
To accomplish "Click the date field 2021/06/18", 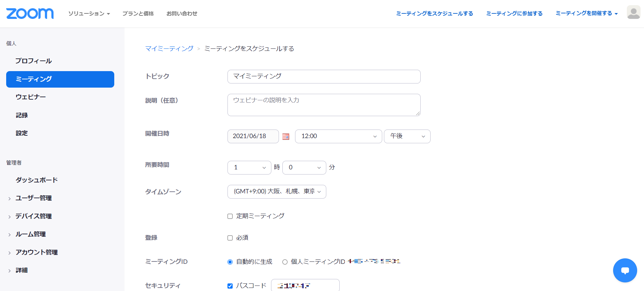I will pyautogui.click(x=253, y=136).
